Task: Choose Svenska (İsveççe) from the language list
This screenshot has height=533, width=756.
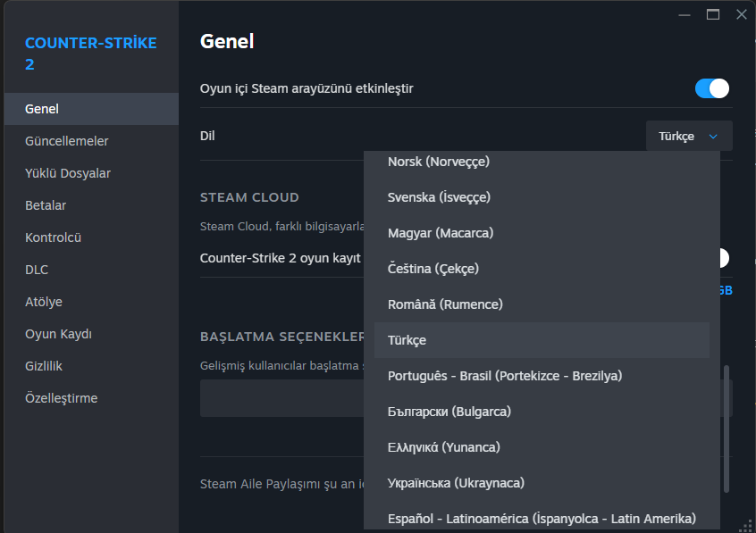Action: click(439, 197)
